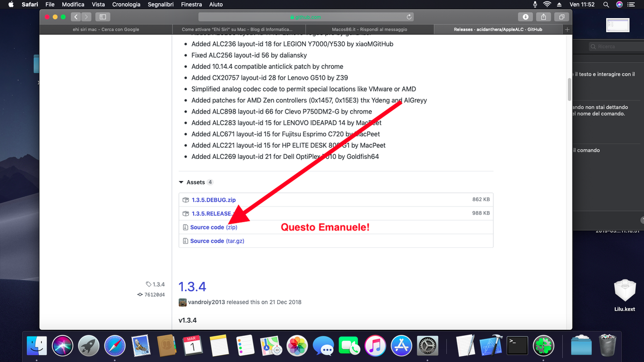Select Lilu.kext on the desktop
Viewport: 644px width, 362px height.
[x=625, y=296]
